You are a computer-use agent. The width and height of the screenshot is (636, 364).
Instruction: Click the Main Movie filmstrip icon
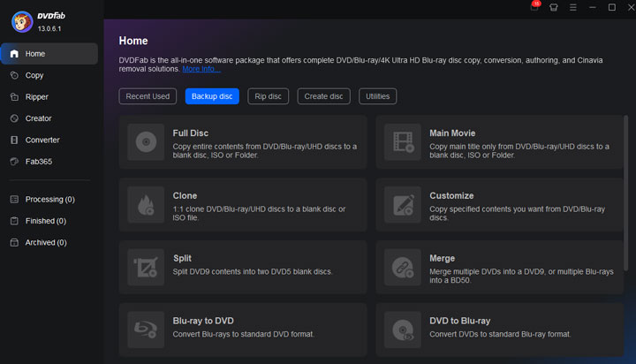point(403,142)
